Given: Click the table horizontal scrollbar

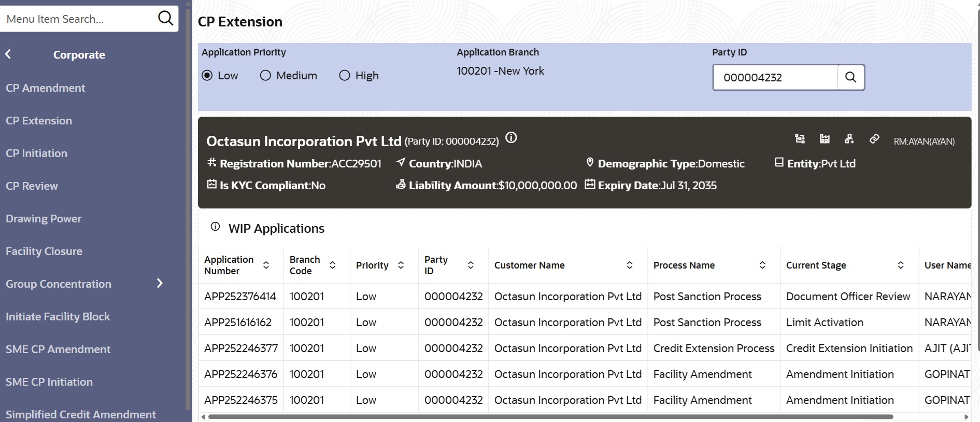Looking at the screenshot, I should point(550,417).
